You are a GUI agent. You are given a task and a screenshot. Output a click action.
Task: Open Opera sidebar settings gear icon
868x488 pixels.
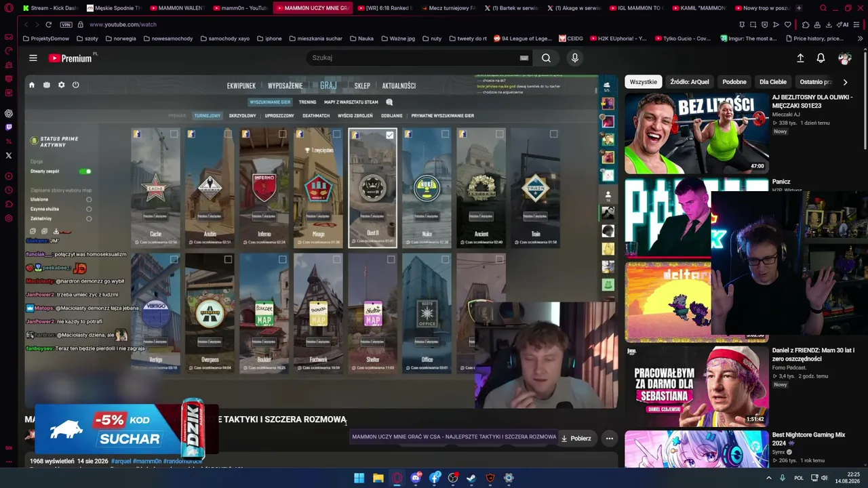pyautogui.click(x=9, y=218)
